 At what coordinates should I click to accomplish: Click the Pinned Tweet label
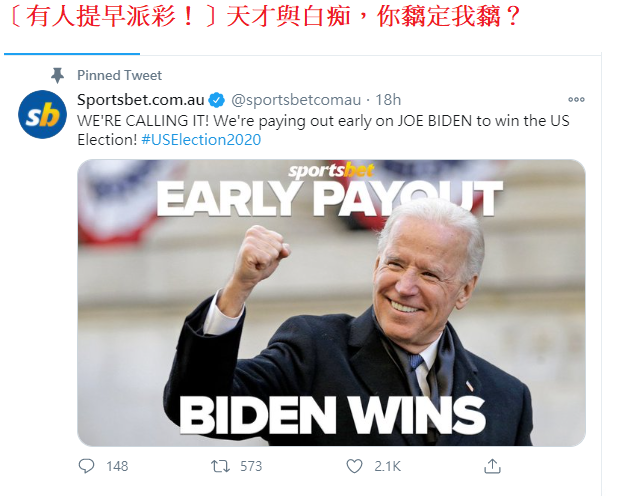[x=119, y=75]
